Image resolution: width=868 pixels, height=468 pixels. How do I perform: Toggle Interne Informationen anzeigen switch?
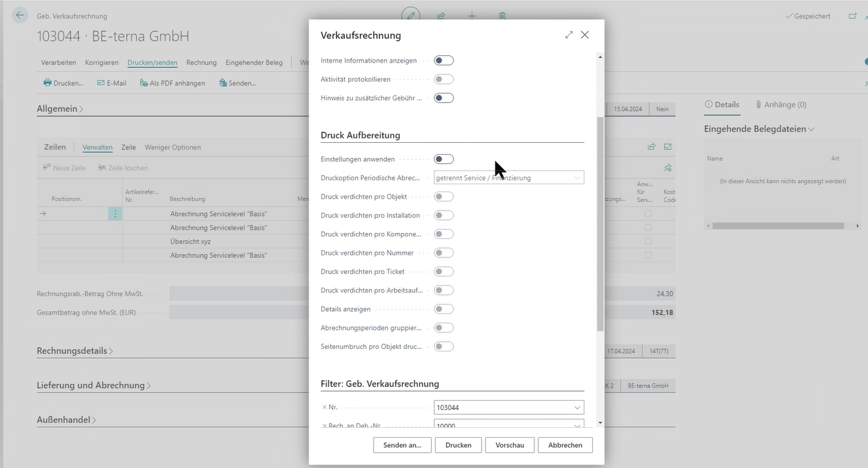click(444, 61)
